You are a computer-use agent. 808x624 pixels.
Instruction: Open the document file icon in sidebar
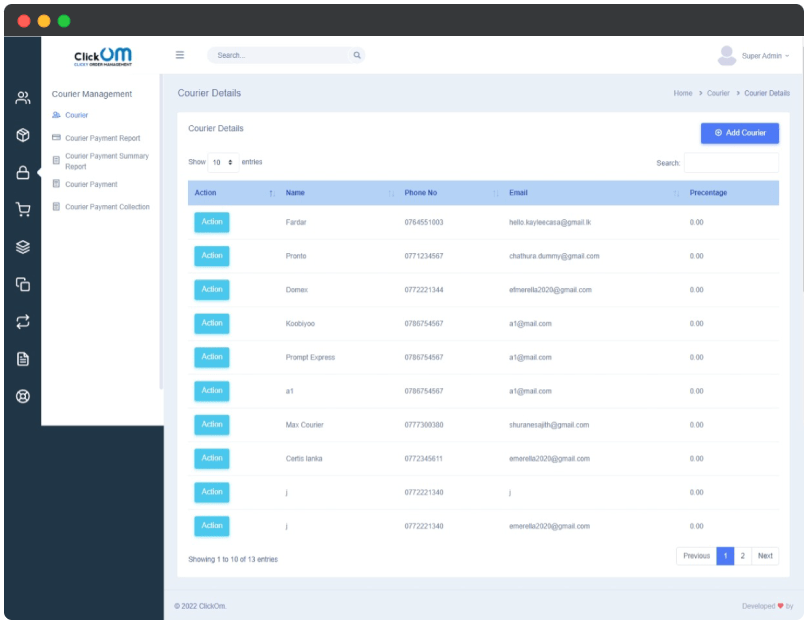coord(23,359)
